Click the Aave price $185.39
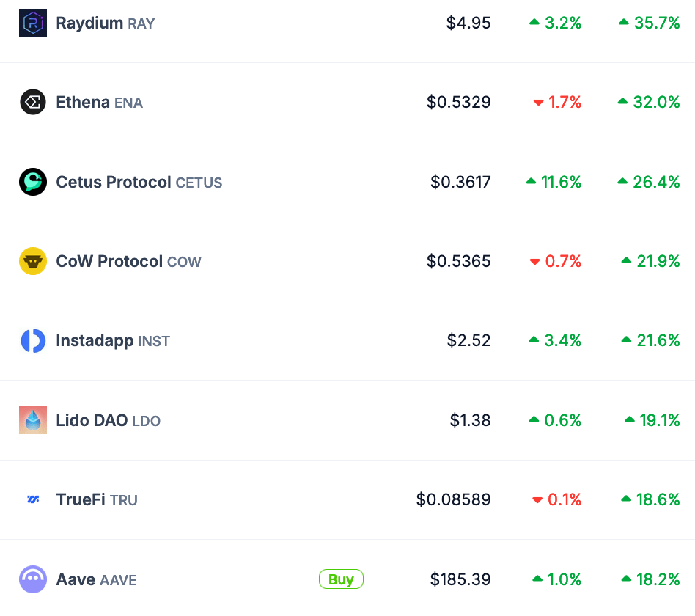Screen dimensions: 695x616 (460, 579)
